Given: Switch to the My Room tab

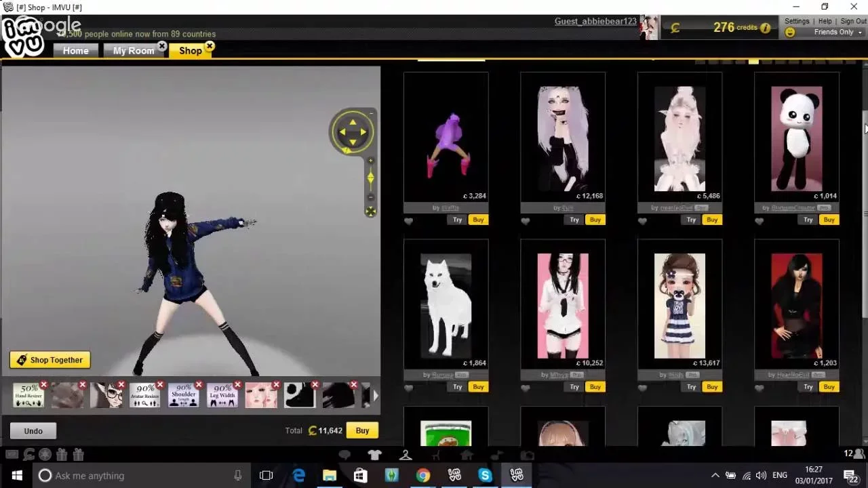Looking at the screenshot, I should 134,51.
